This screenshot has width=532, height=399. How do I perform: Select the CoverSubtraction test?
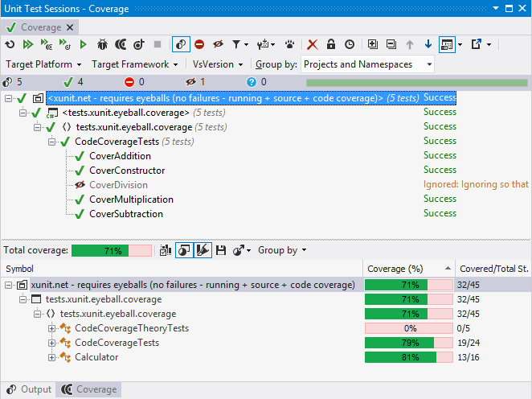126,214
